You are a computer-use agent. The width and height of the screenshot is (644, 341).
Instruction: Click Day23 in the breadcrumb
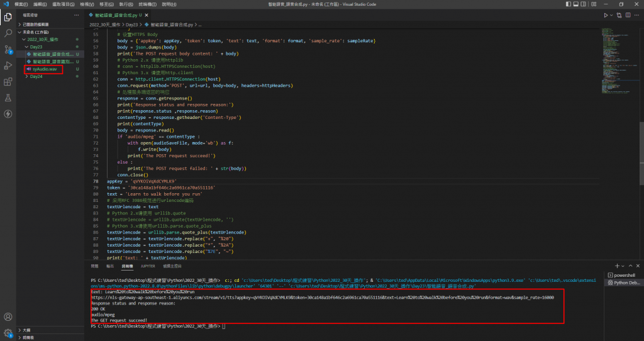(131, 25)
